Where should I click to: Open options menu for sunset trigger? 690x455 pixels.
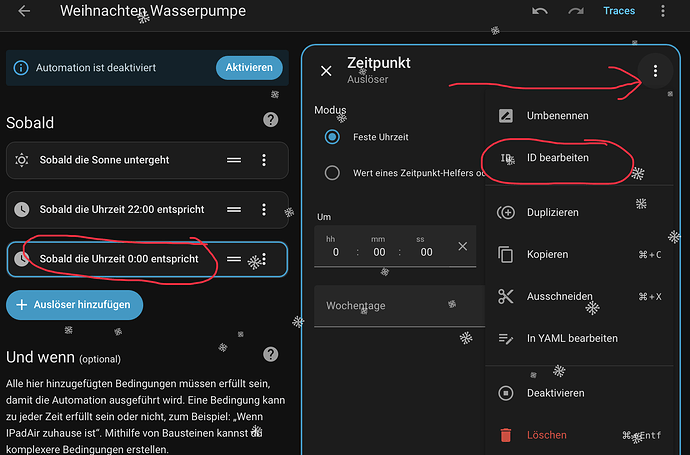click(x=264, y=160)
